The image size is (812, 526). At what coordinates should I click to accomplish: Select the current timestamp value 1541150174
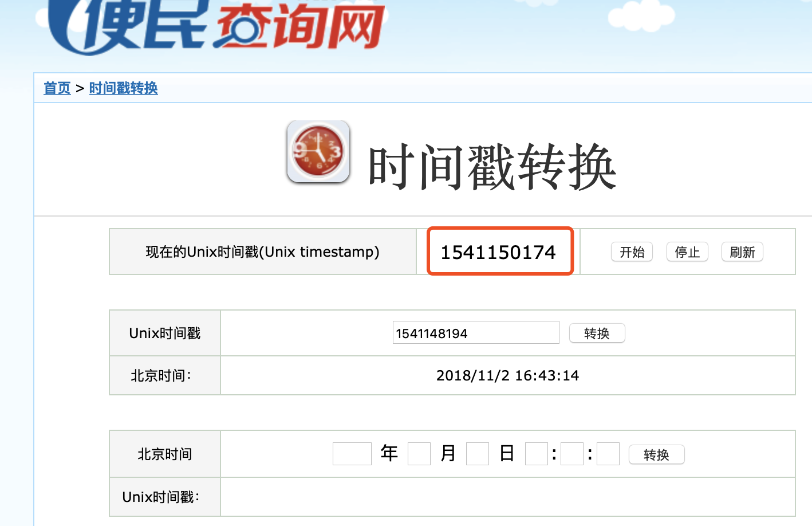[x=498, y=252]
